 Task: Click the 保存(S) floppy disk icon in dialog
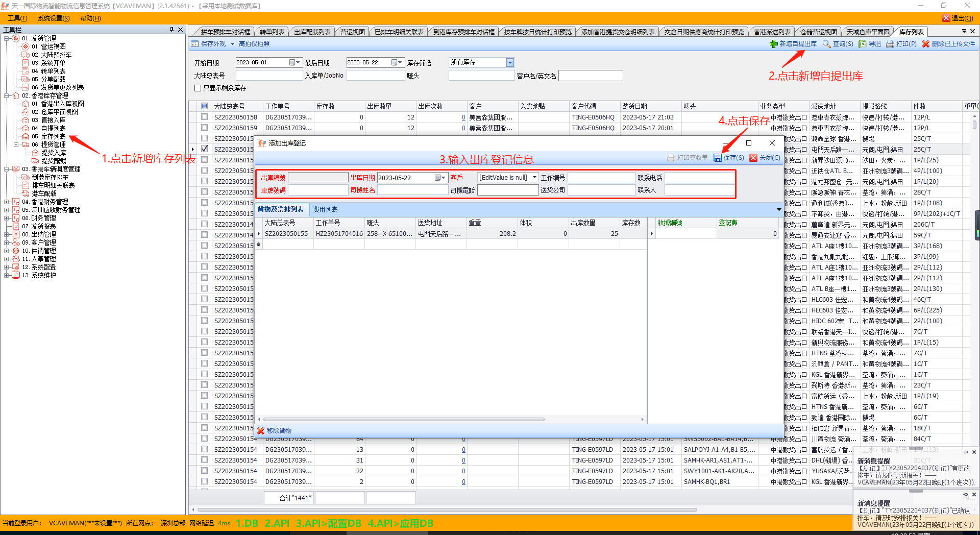[718, 158]
